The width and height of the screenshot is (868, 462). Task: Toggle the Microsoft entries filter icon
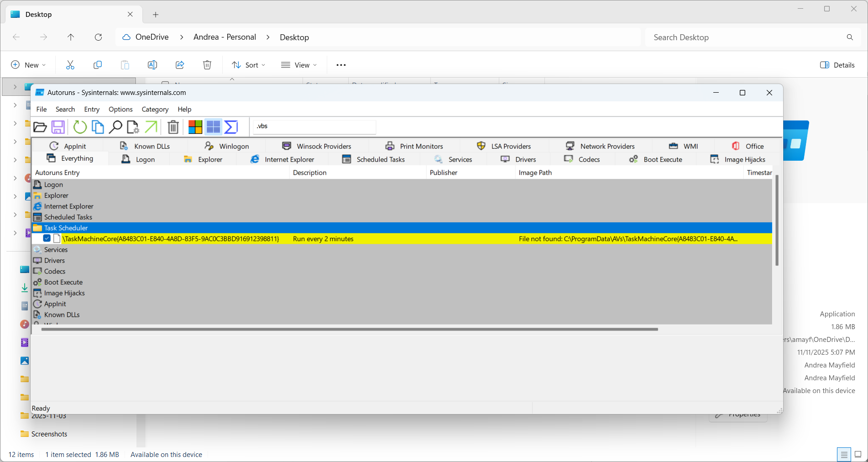(x=195, y=127)
